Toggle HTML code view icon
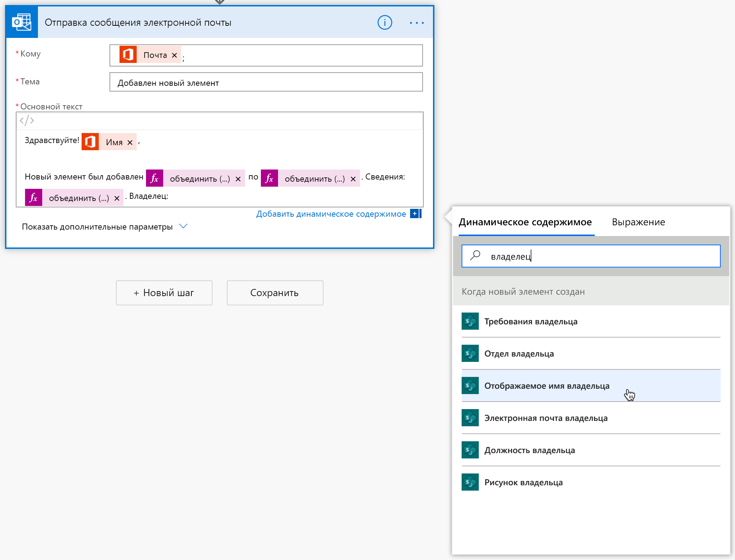The height and width of the screenshot is (560, 735). click(27, 121)
